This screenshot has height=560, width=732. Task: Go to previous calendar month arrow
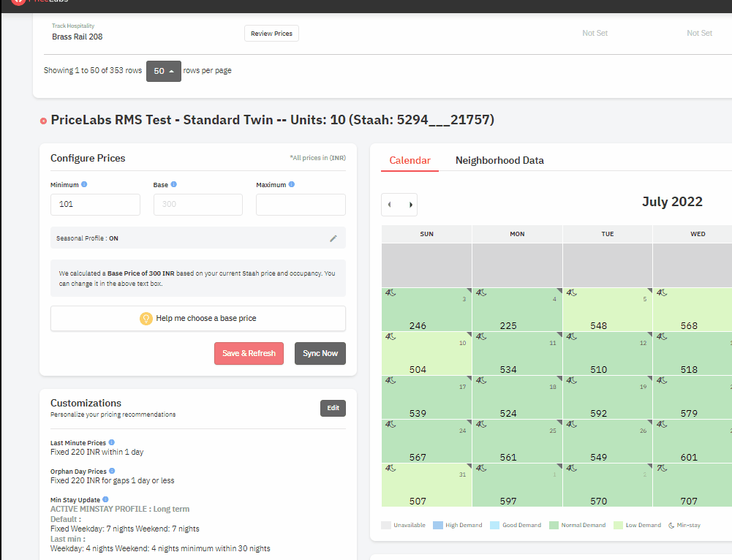pyautogui.click(x=389, y=205)
